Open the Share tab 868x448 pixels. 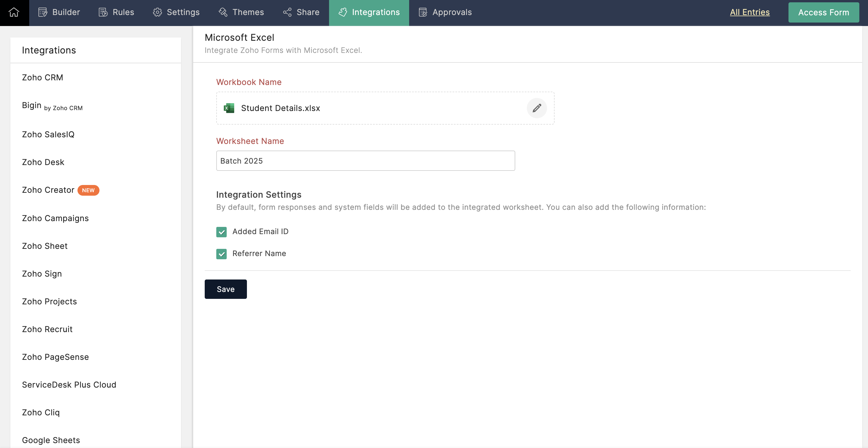coord(301,12)
